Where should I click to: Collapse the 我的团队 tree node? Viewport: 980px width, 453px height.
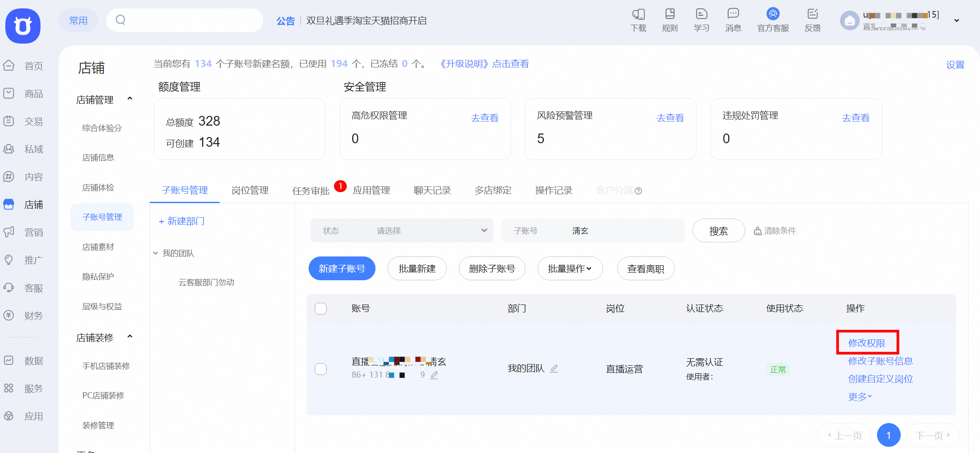155,253
